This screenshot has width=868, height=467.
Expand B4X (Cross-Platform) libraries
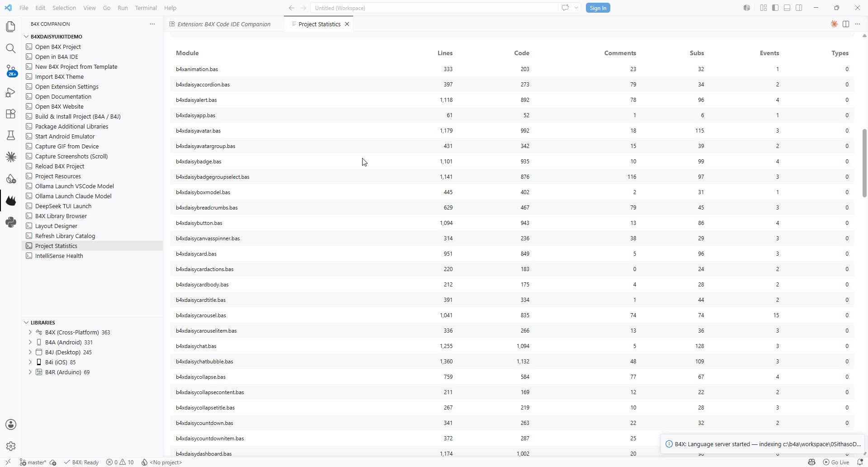30,332
